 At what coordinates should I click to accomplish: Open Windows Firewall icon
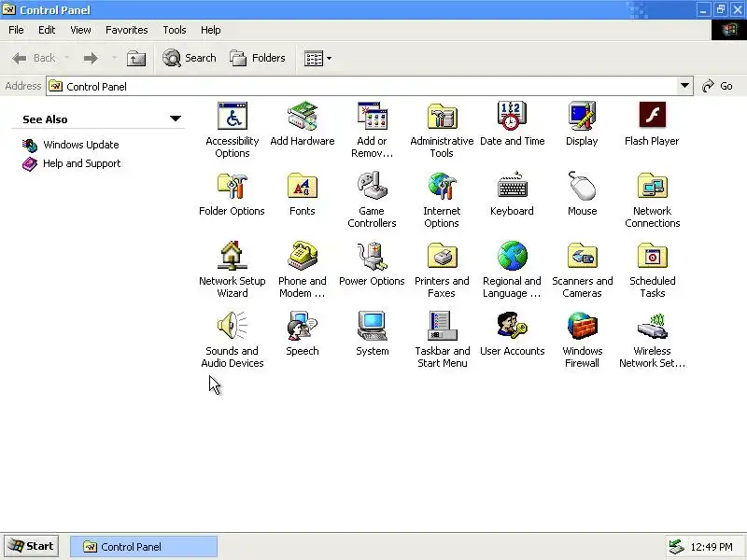(582, 326)
